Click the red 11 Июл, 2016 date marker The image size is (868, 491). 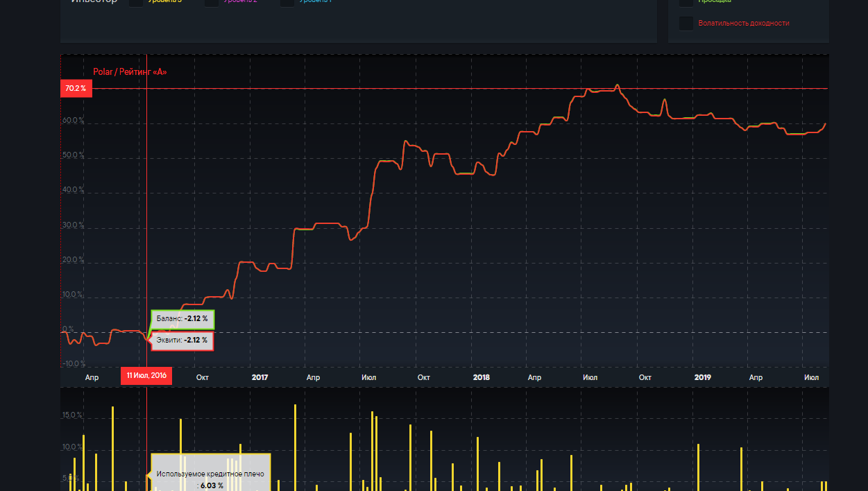(146, 376)
